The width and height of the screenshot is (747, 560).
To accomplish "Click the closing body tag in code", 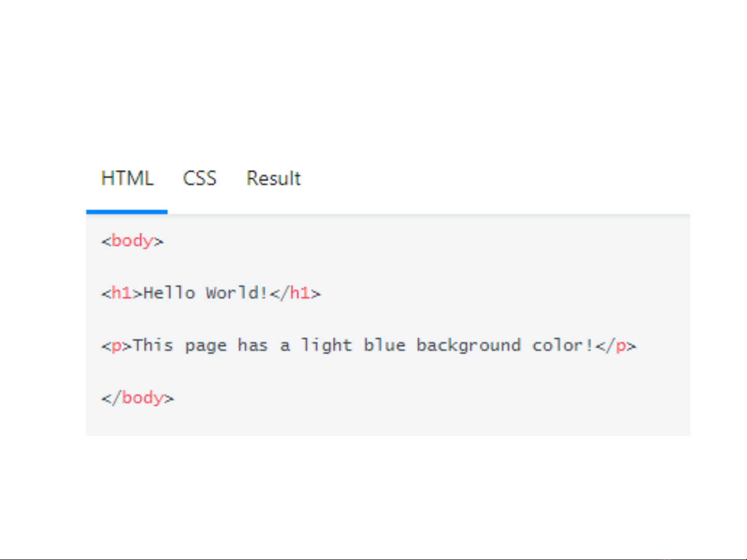I will pos(137,398).
